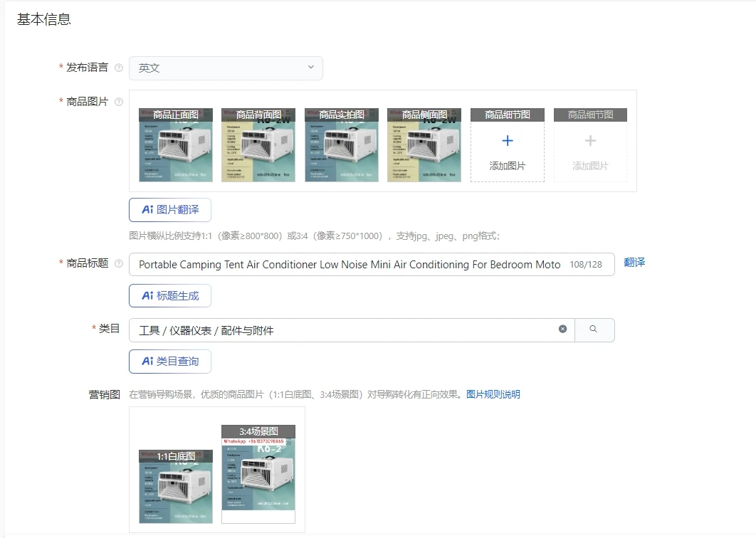Click the image ratio requirements hint text

(315, 236)
